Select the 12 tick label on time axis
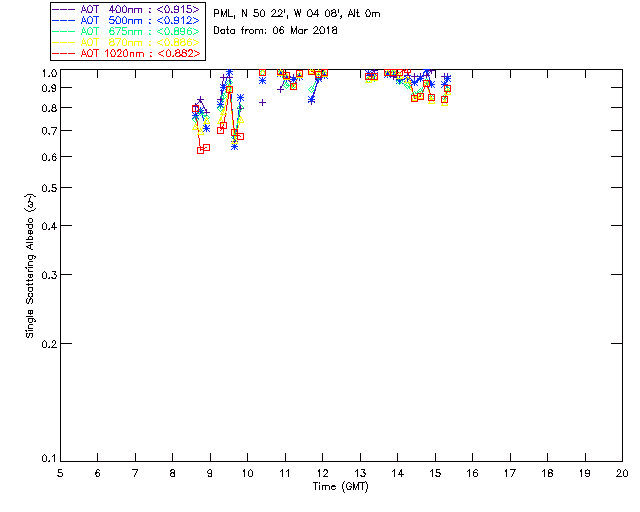640x512 pixels. [x=322, y=472]
